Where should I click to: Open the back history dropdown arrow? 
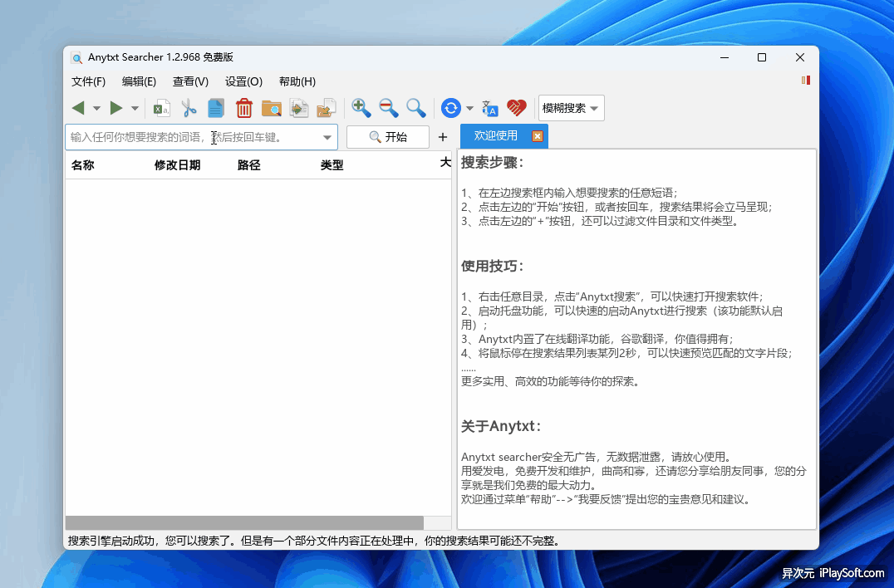96,108
